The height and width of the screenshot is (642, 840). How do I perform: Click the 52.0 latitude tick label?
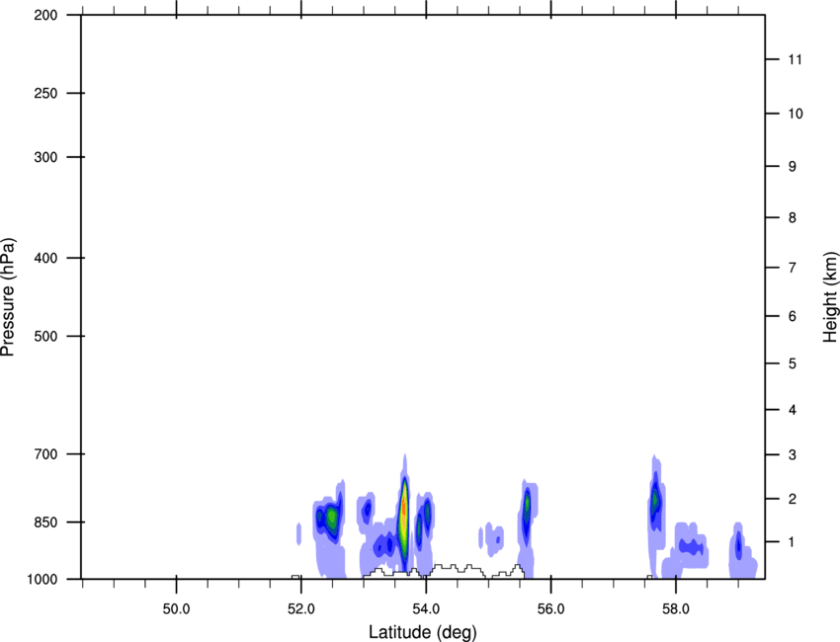tap(301, 609)
